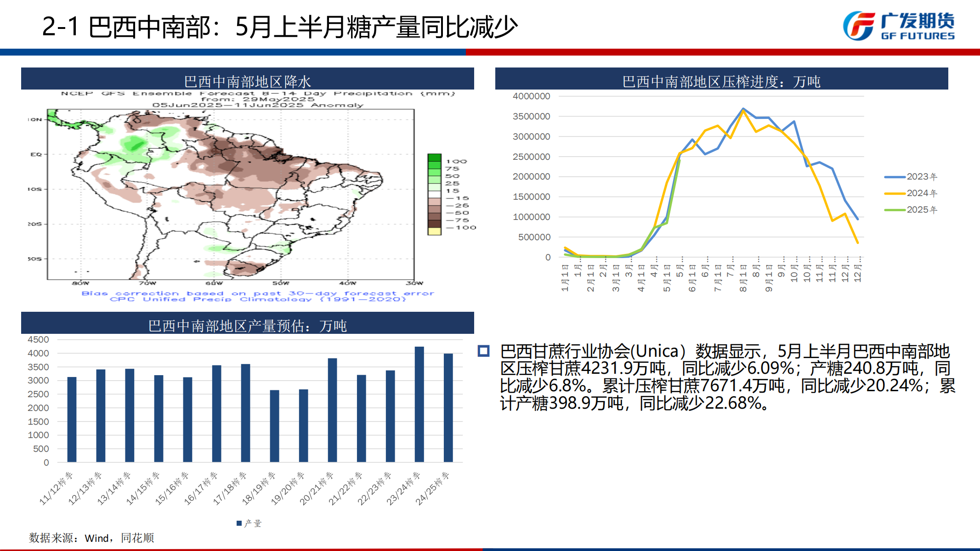
Task: Click the slide title about 5月上半月糖产量
Action: tap(279, 27)
